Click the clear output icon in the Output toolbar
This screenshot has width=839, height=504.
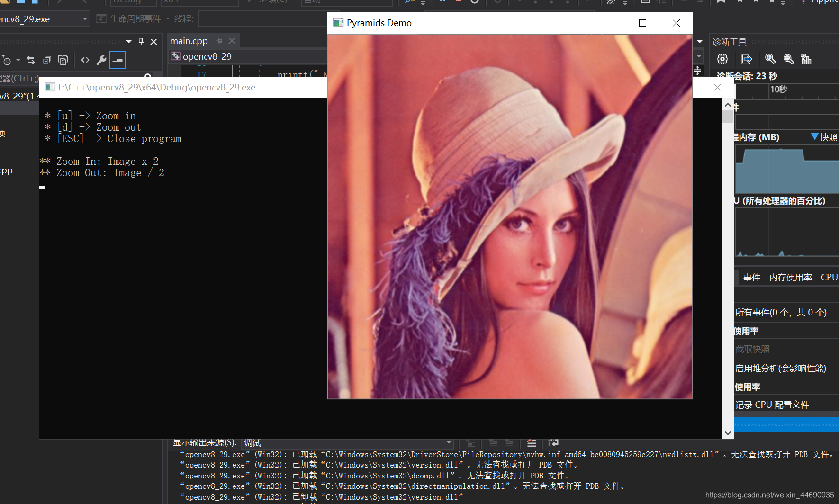(x=532, y=443)
